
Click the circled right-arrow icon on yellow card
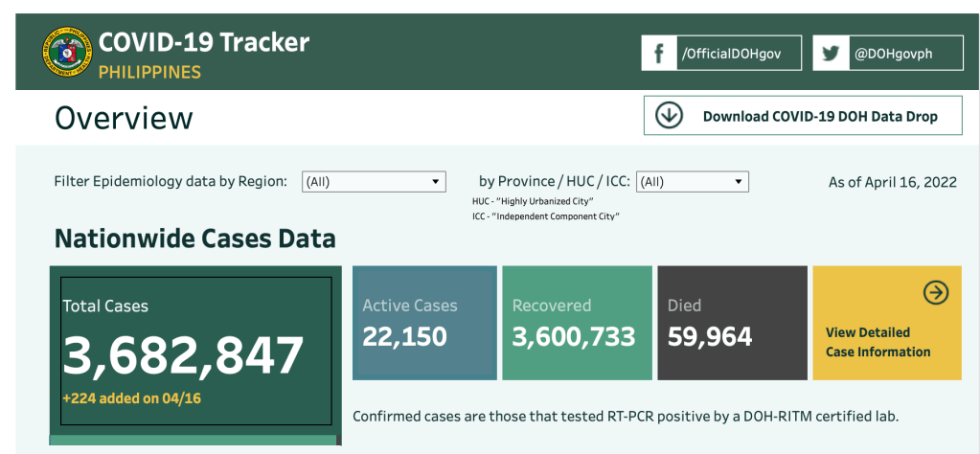pyautogui.click(x=935, y=293)
